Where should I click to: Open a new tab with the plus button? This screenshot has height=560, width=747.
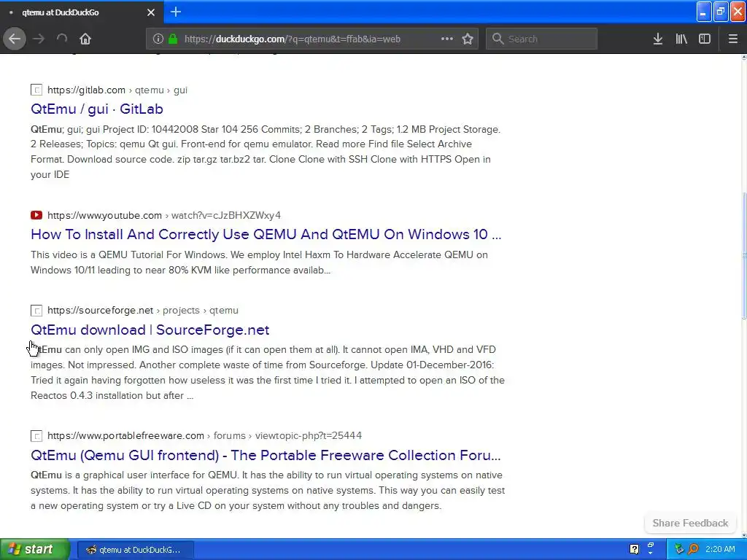pos(176,12)
